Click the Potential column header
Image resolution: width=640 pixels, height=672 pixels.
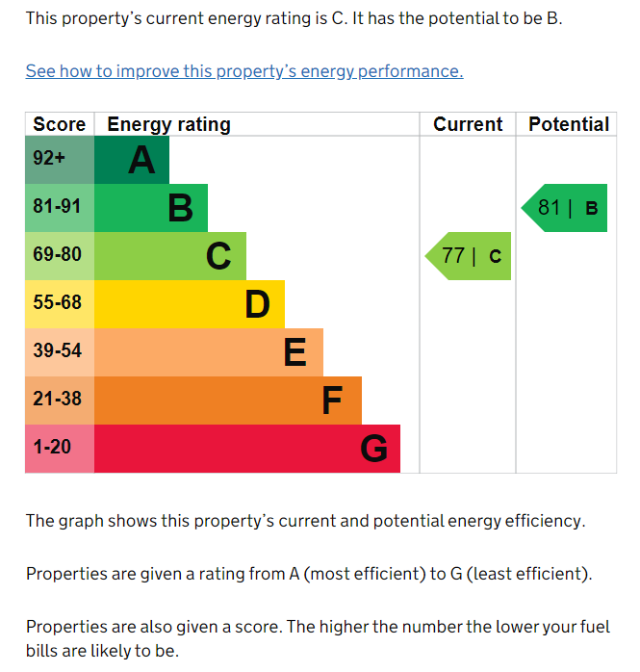(569, 124)
